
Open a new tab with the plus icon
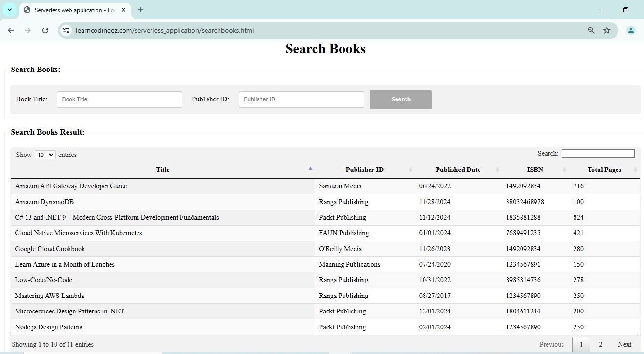coord(141,10)
